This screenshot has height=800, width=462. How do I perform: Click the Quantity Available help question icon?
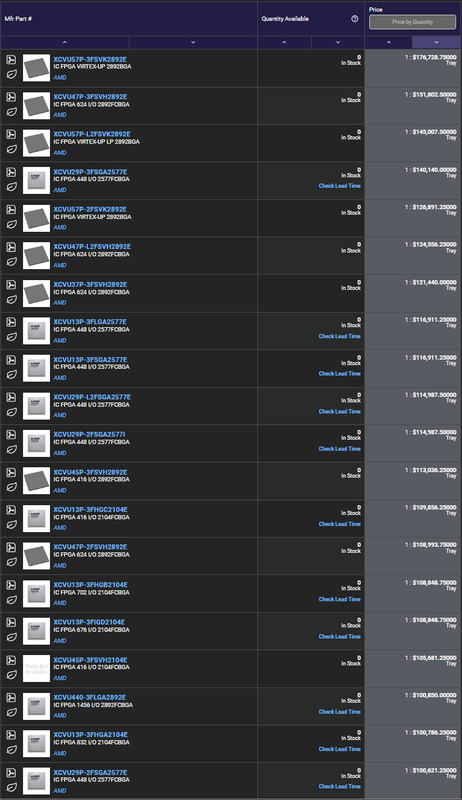354,19
